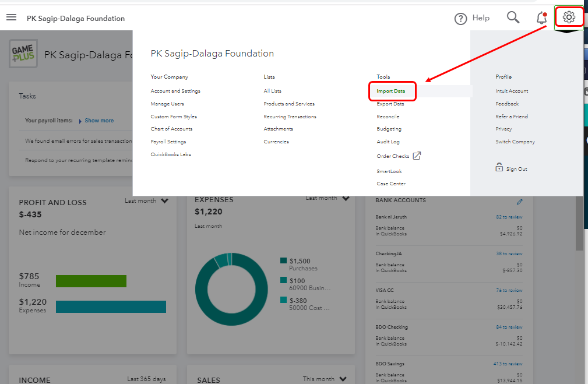Click the Game Plus company logo
This screenshot has height=384, width=588.
point(23,54)
